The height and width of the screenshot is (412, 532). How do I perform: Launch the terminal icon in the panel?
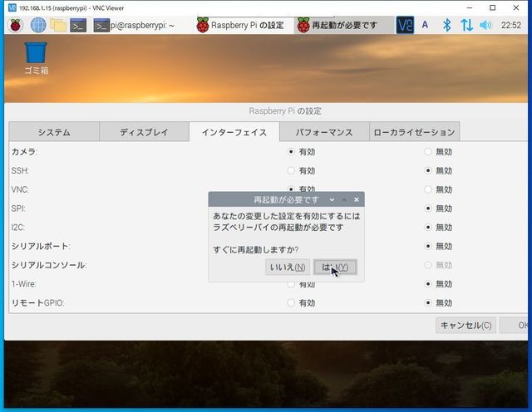[x=78, y=26]
